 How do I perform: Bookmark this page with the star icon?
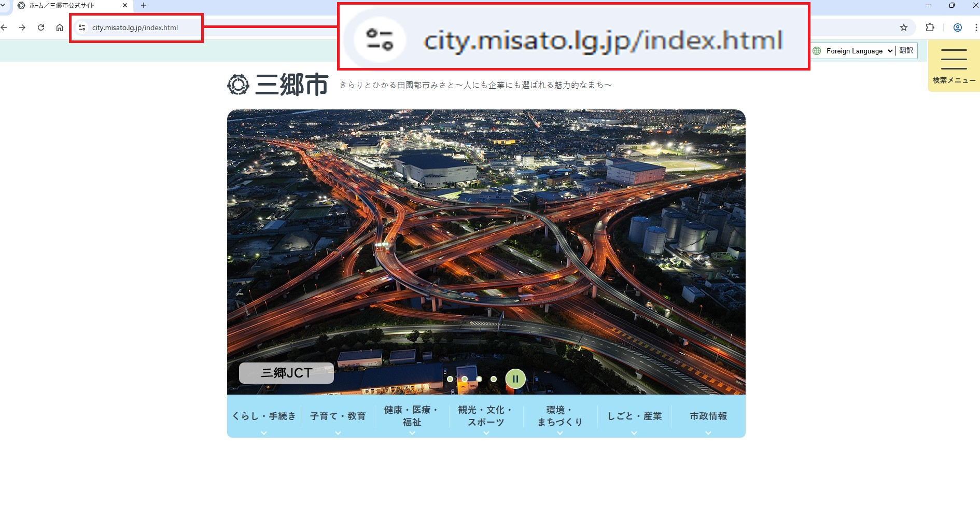pos(904,27)
